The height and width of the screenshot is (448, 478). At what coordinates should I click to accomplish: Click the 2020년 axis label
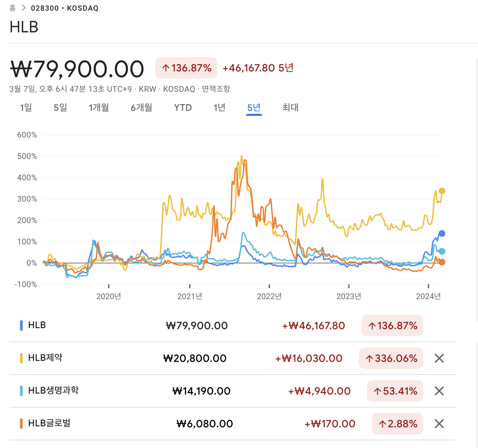click(x=109, y=296)
